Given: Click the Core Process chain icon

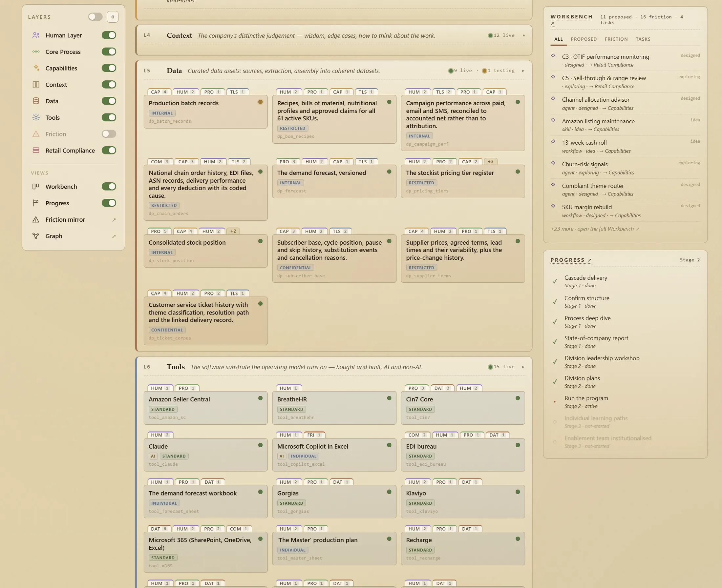Looking at the screenshot, I should point(36,52).
